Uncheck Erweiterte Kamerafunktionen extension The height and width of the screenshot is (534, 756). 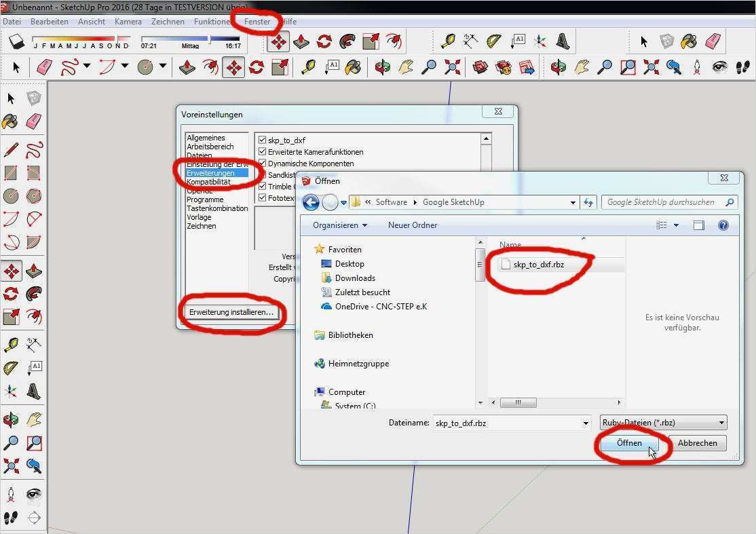(262, 152)
